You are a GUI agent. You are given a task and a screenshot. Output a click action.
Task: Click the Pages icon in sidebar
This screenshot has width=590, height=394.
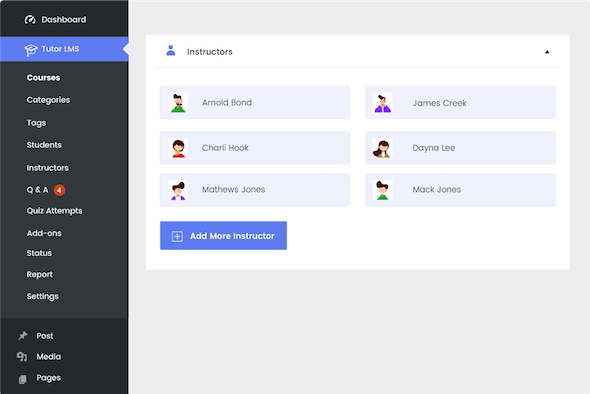(23, 379)
